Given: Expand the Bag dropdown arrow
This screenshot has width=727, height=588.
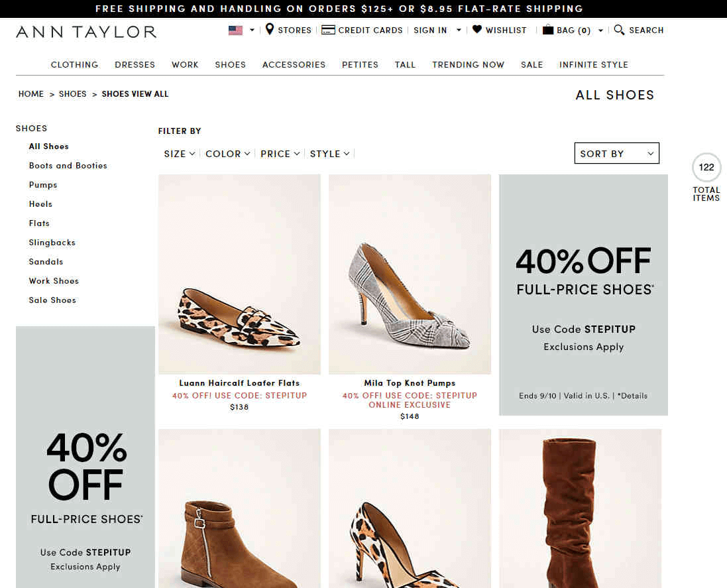Looking at the screenshot, I should (600, 30).
